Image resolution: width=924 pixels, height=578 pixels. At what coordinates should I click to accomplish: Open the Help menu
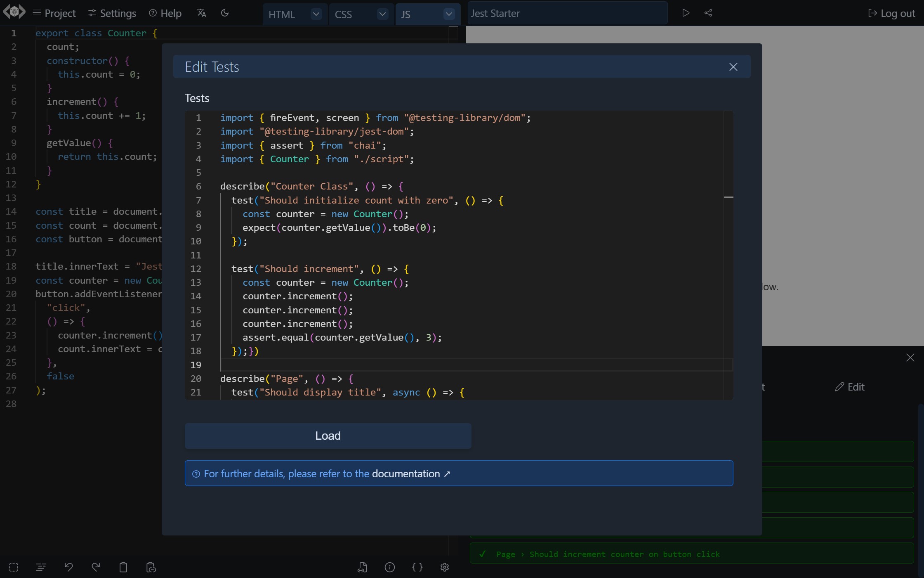(x=165, y=13)
